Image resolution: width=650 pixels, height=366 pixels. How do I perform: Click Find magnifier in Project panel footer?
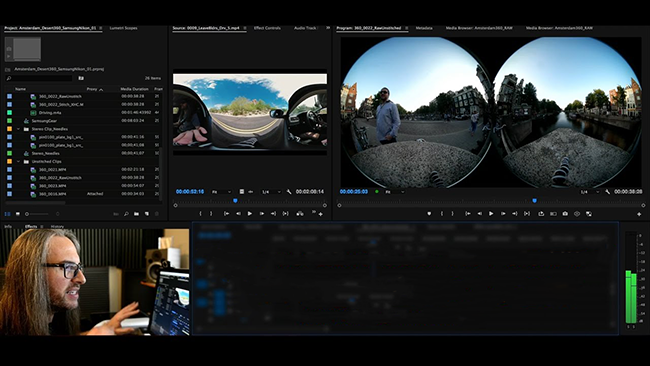[126, 214]
